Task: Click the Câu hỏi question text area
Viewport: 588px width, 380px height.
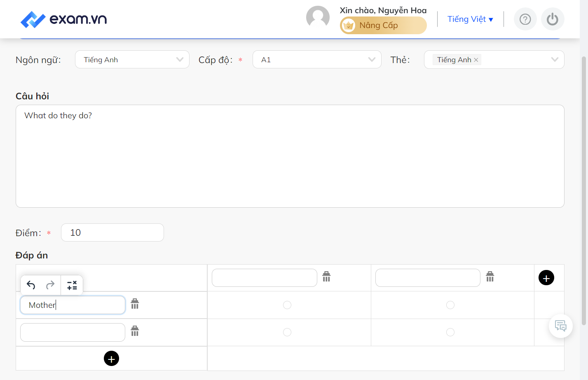Action: (x=290, y=156)
